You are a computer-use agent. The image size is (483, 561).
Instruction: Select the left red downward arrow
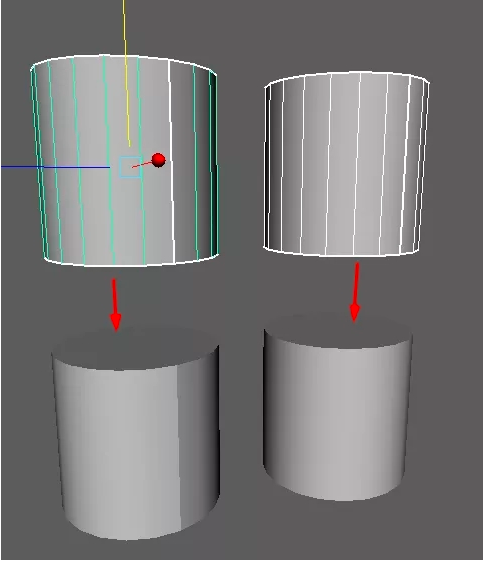115,304
